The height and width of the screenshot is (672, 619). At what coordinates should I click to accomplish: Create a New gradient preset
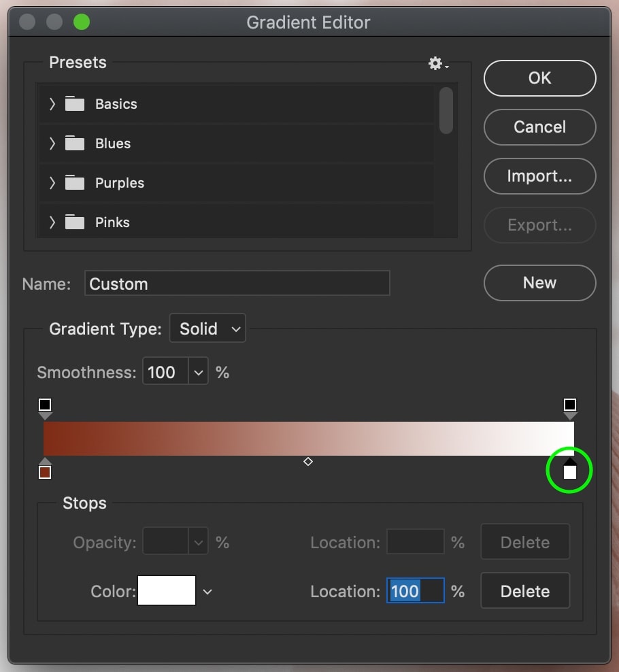click(x=539, y=283)
